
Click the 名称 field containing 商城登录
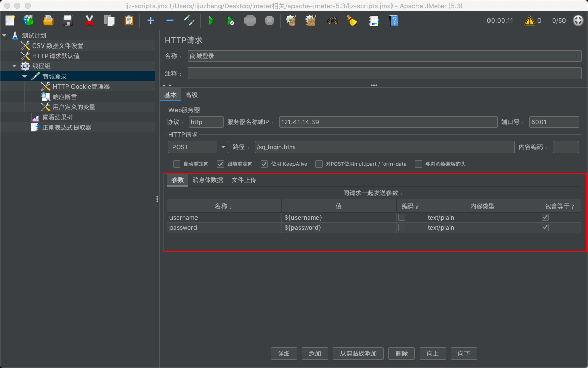point(385,56)
